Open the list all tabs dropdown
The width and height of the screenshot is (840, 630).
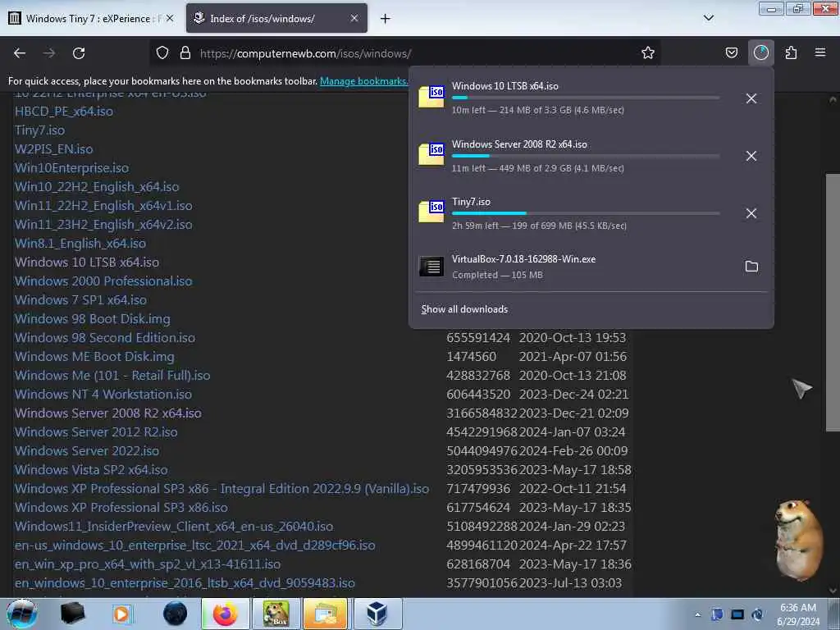(708, 18)
